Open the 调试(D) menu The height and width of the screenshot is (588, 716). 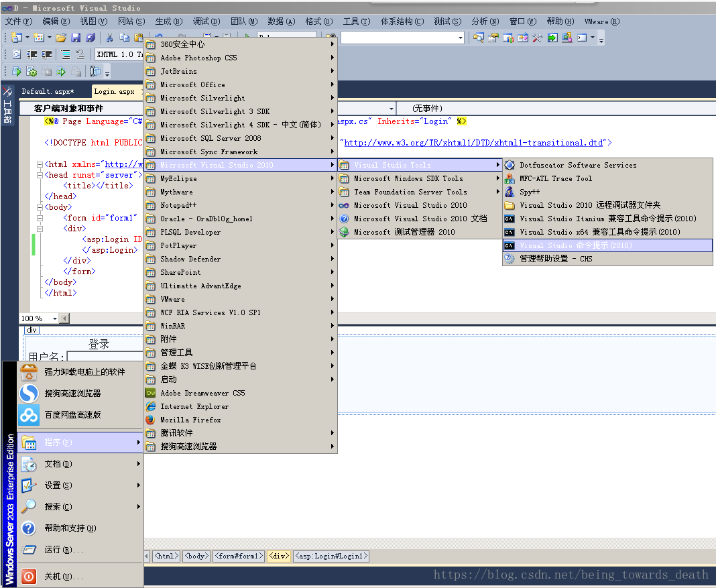click(206, 21)
